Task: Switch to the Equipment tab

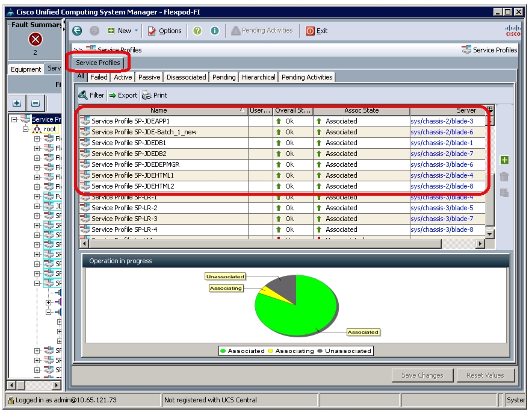Action: pos(26,69)
